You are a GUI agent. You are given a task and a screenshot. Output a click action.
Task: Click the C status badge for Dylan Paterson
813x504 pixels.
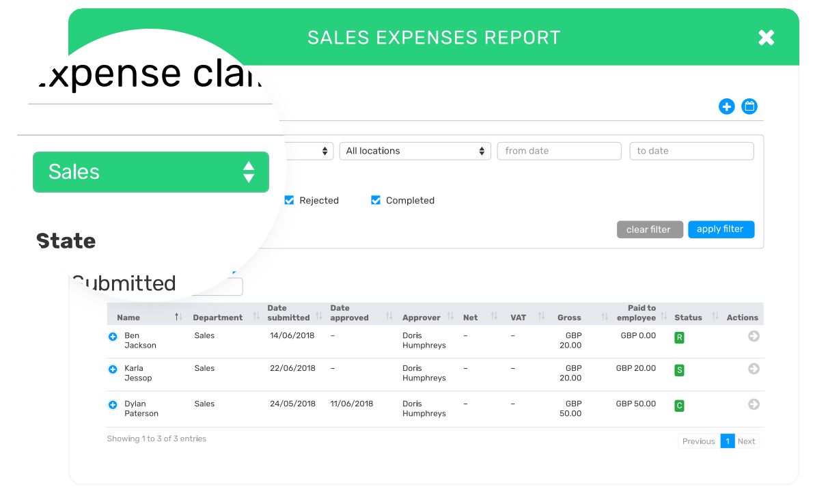coord(679,406)
